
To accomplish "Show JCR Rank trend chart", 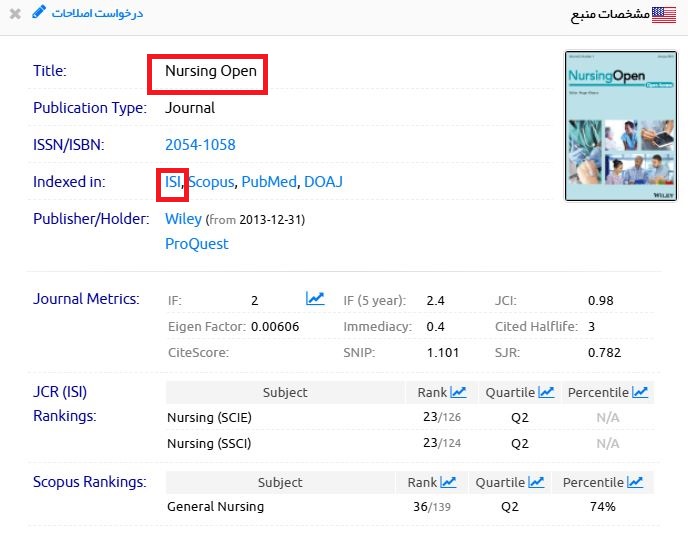I will (459, 393).
